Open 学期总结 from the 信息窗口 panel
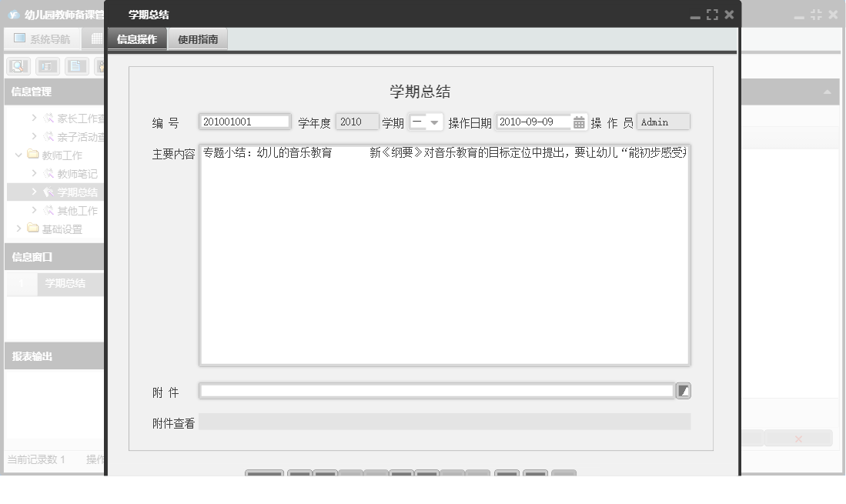 [x=65, y=284]
